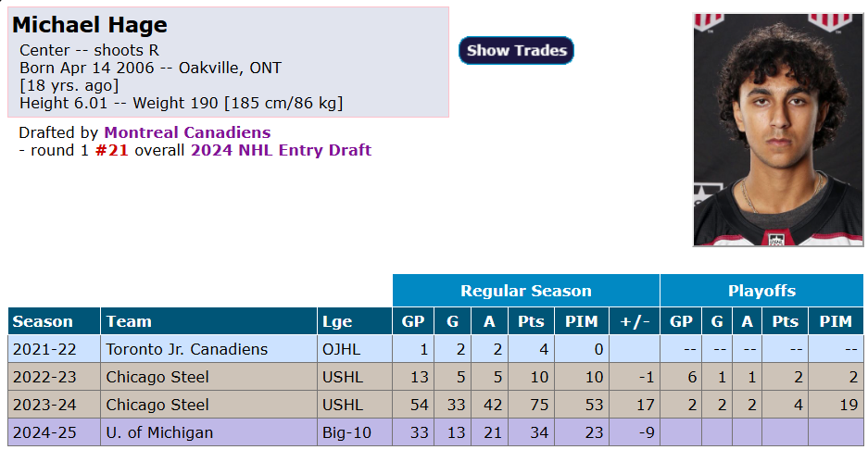Screen dimensions: 868x450
Task: Click Michael Hage's player photo
Action: [777, 130]
